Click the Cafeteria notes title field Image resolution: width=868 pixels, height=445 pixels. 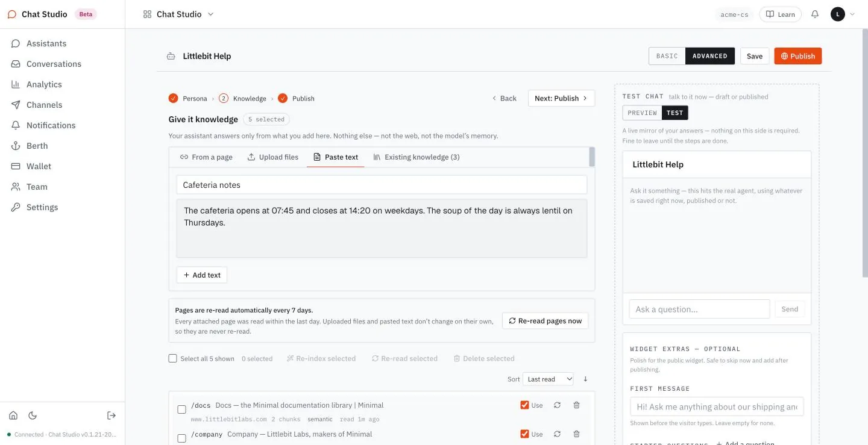coord(382,185)
